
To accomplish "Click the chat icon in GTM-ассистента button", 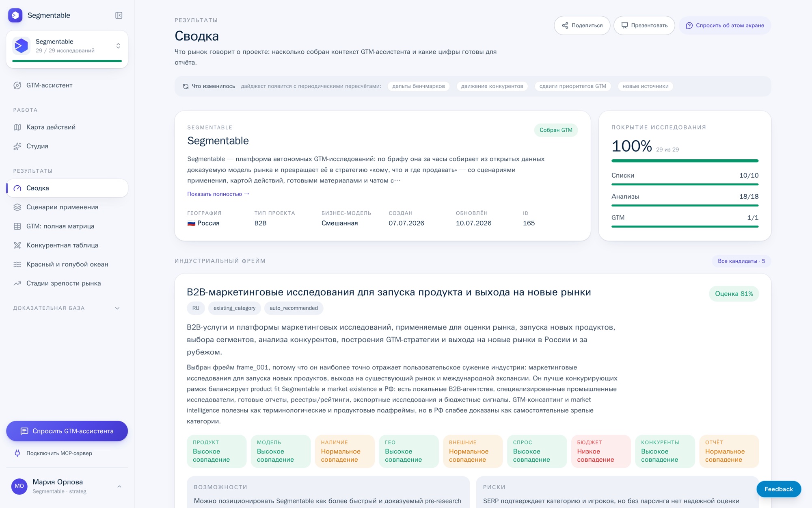I will click(24, 431).
